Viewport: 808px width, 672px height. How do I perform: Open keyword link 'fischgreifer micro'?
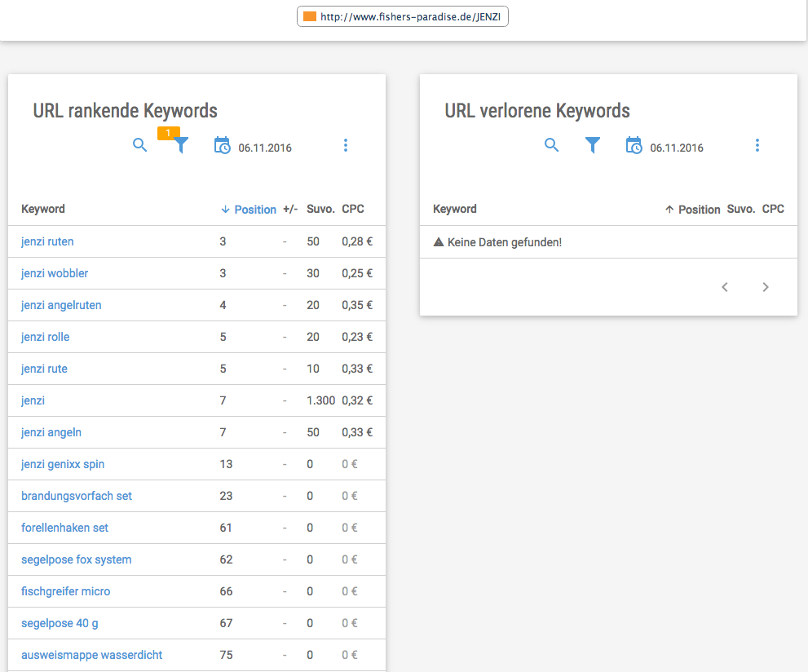[65, 591]
